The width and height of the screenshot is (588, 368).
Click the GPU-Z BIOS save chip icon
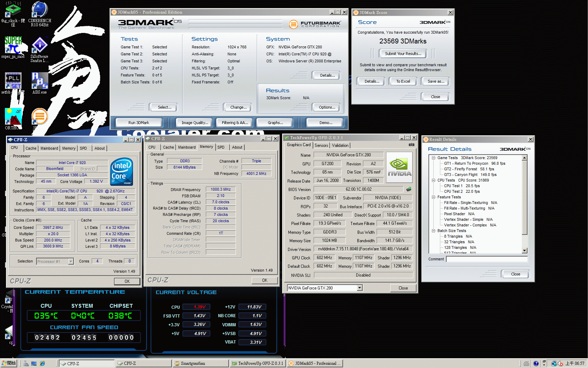coord(409,189)
